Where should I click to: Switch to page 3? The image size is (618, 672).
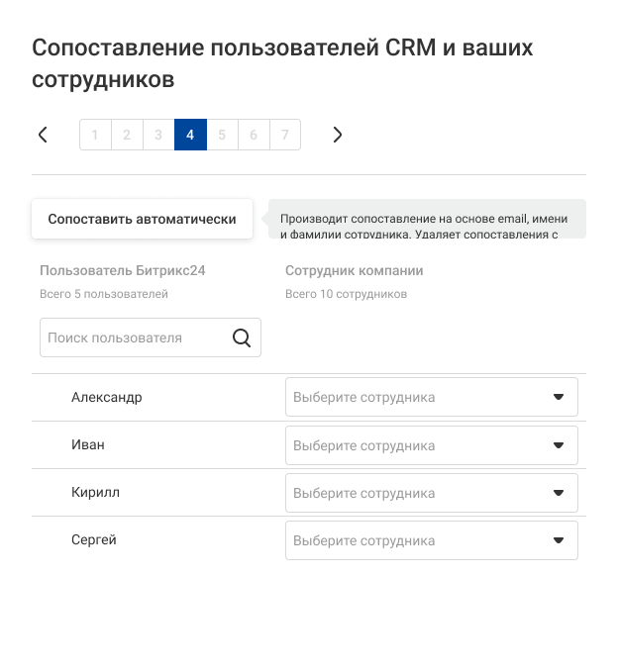pos(158,135)
